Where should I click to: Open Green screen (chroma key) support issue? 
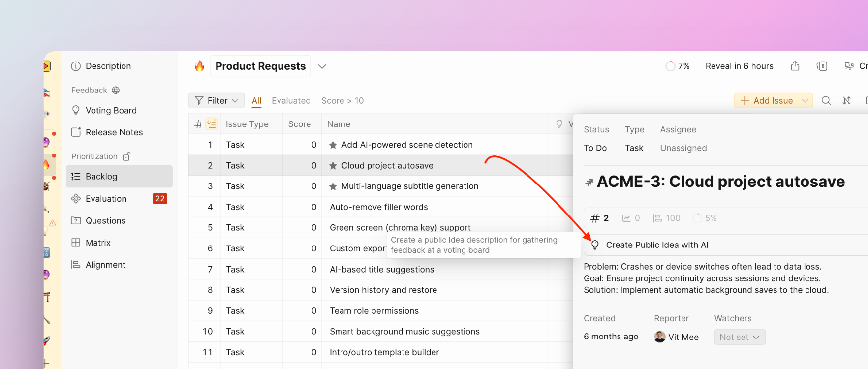click(400, 228)
